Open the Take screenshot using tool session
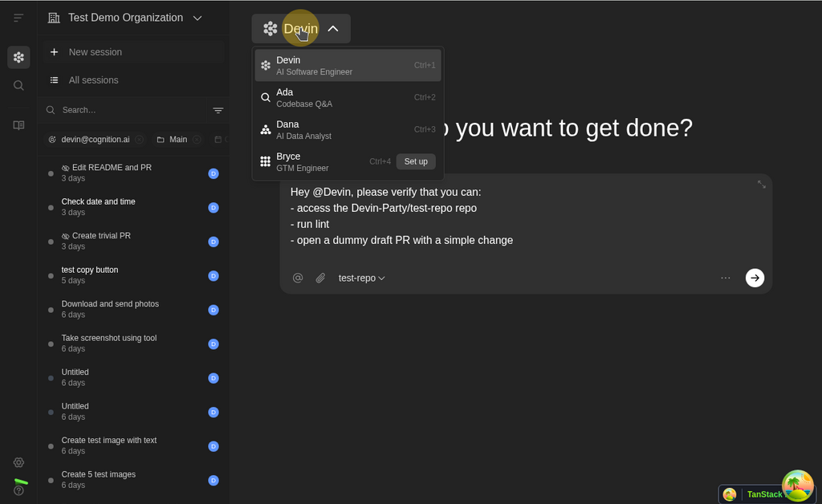 [x=134, y=343]
